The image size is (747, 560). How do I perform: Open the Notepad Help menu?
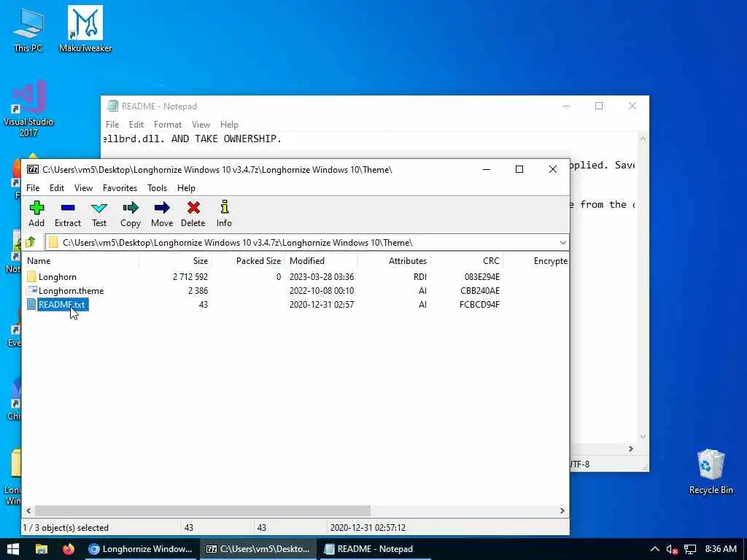[x=229, y=125]
